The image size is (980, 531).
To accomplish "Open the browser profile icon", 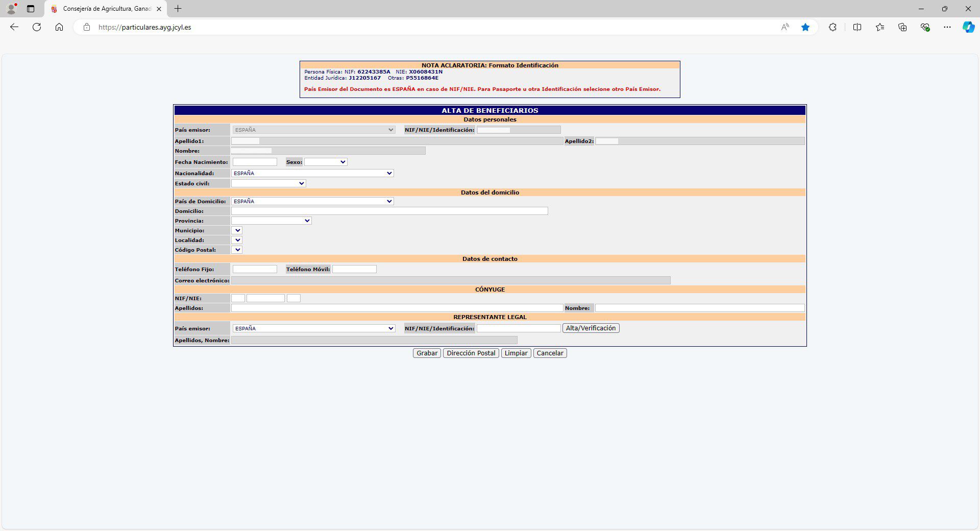I will click(x=11, y=9).
